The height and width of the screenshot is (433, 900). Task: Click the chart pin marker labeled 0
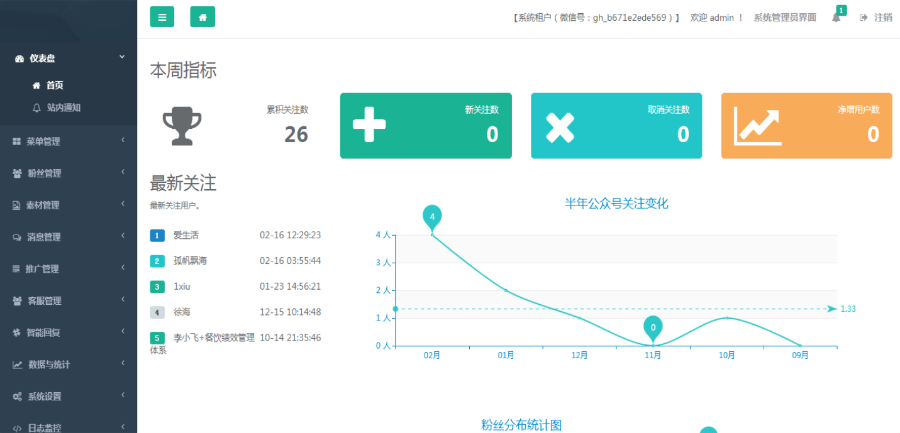pyautogui.click(x=653, y=329)
